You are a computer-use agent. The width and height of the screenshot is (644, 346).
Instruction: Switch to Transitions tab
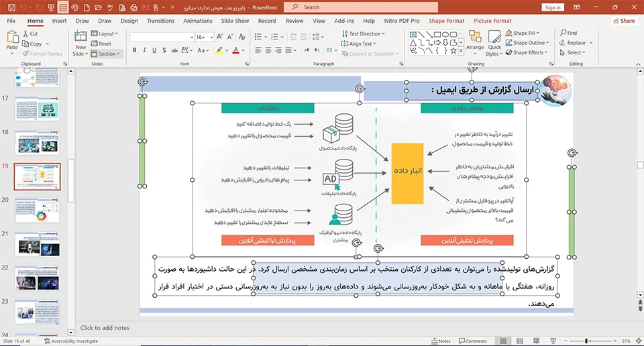coord(160,21)
